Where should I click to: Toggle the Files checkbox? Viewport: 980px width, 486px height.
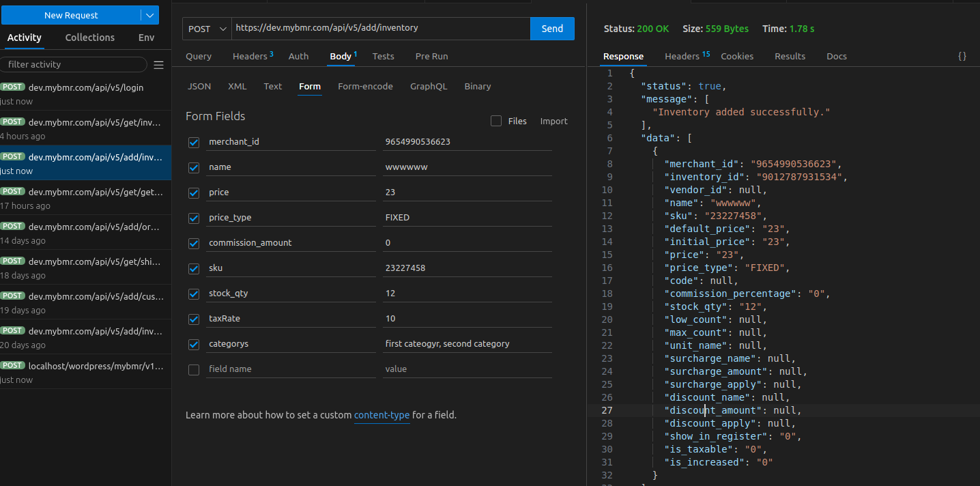(496, 121)
